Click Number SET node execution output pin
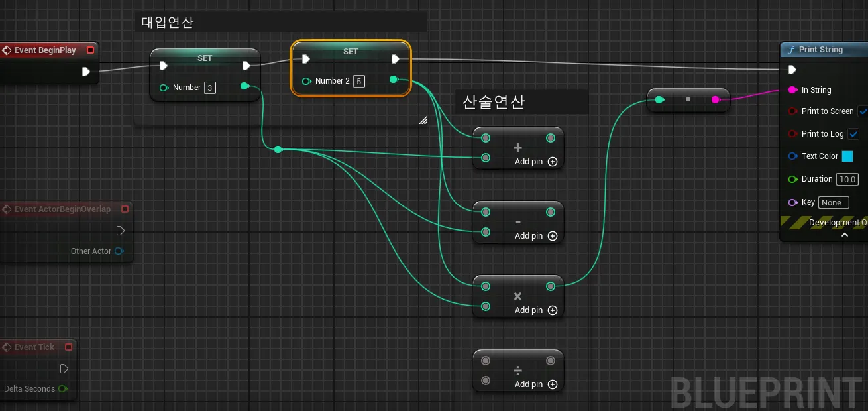This screenshot has width=868, height=411. [246, 66]
